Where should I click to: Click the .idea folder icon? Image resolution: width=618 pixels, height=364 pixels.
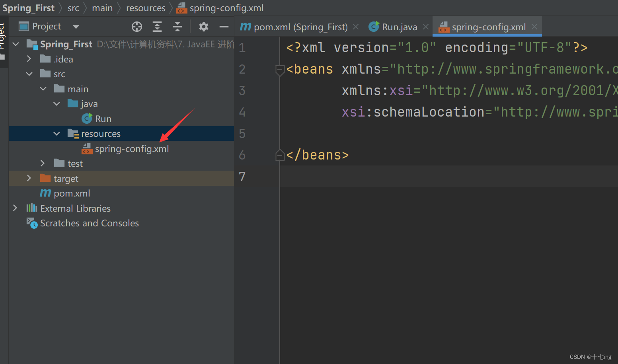(45, 59)
